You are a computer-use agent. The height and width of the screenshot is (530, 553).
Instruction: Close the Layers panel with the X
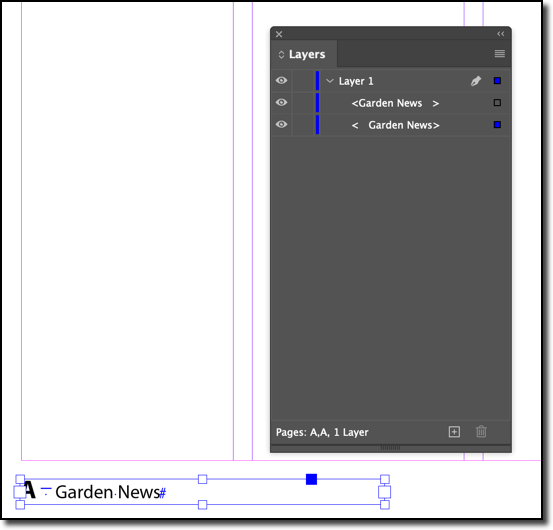pos(279,34)
